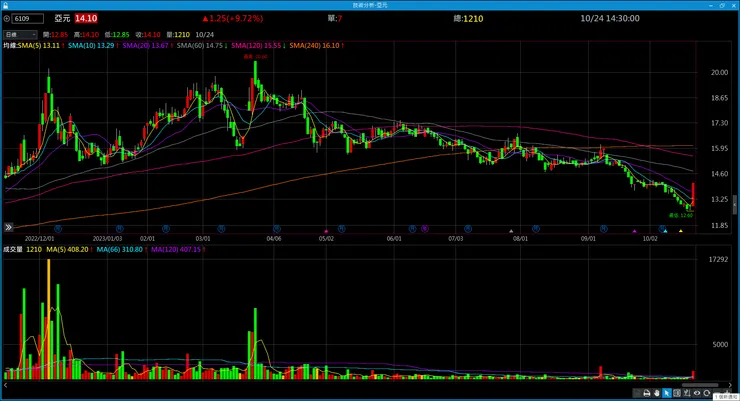This screenshot has height=401, width=740.
Task: Click the lock icon in title bar
Action: [6, 5]
